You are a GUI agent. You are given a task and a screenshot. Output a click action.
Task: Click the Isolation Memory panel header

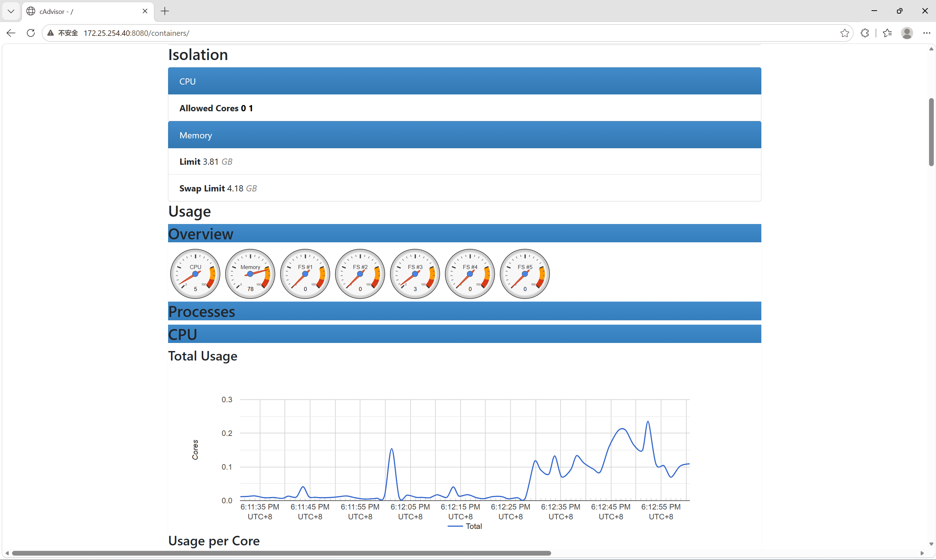coord(464,135)
